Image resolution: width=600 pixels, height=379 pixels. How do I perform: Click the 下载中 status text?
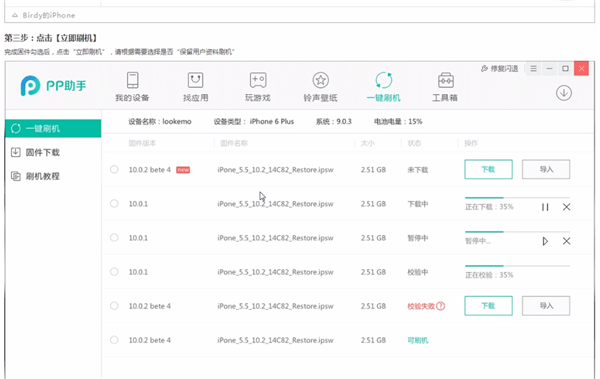coord(418,204)
